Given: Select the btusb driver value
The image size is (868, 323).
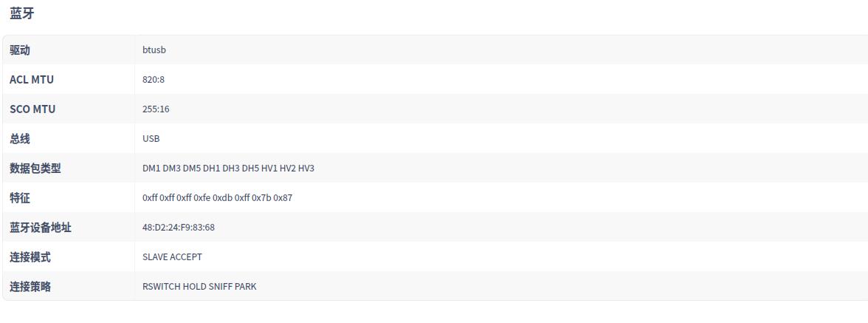Looking at the screenshot, I should pyautogui.click(x=154, y=50).
